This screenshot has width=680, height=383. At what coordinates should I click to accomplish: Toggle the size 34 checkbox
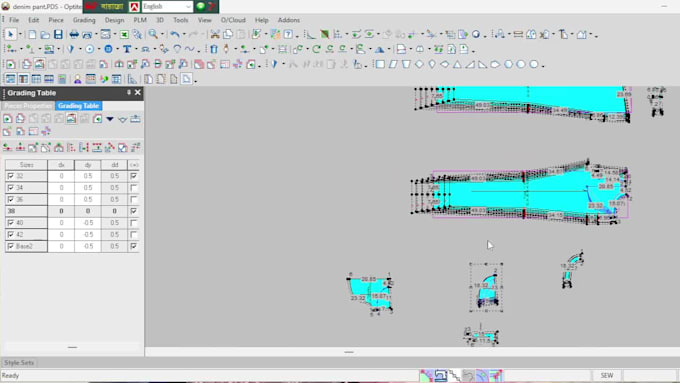pyautogui.click(x=11, y=188)
